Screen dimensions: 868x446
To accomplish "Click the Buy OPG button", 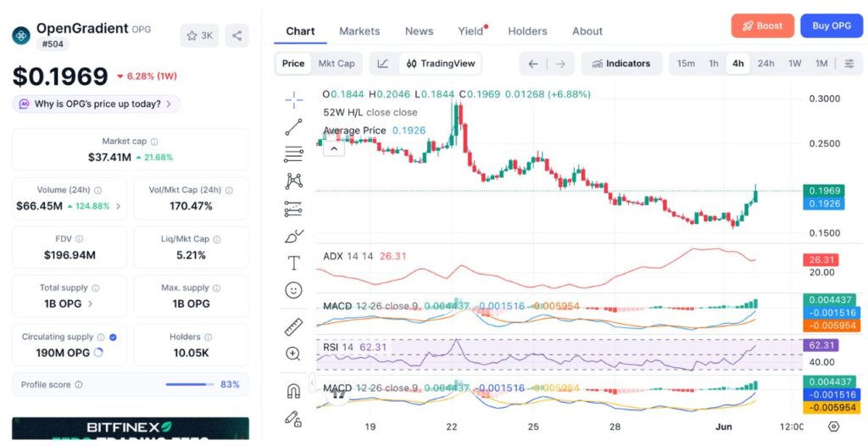I will 832,26.
